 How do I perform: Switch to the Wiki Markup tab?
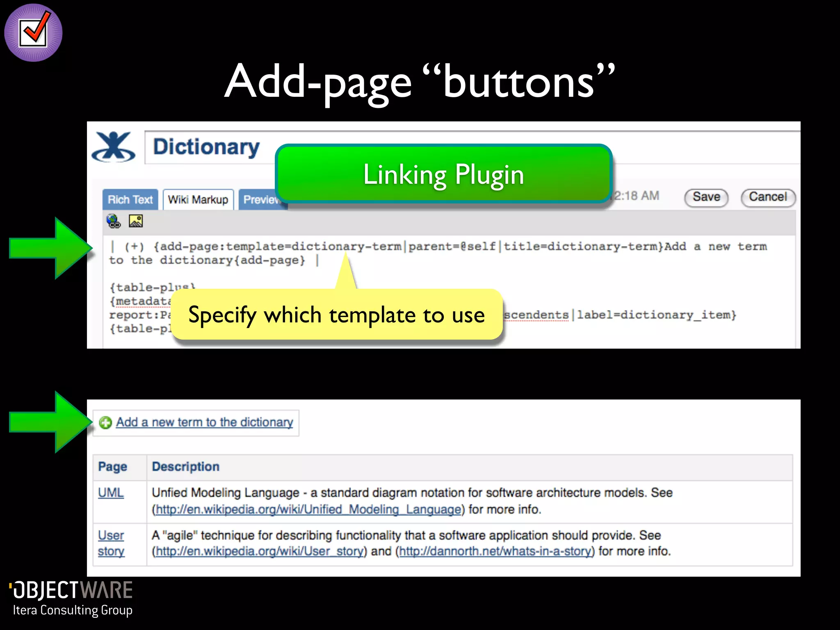pyautogui.click(x=198, y=200)
